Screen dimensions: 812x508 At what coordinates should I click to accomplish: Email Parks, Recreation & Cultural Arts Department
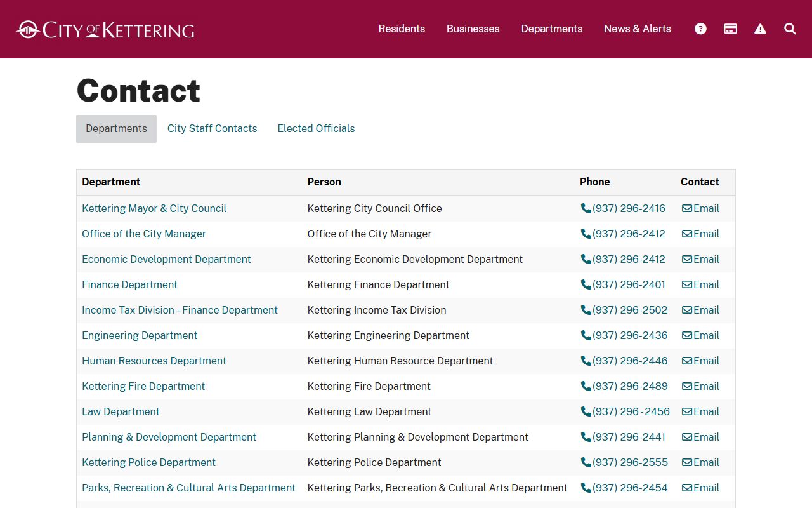coord(700,488)
